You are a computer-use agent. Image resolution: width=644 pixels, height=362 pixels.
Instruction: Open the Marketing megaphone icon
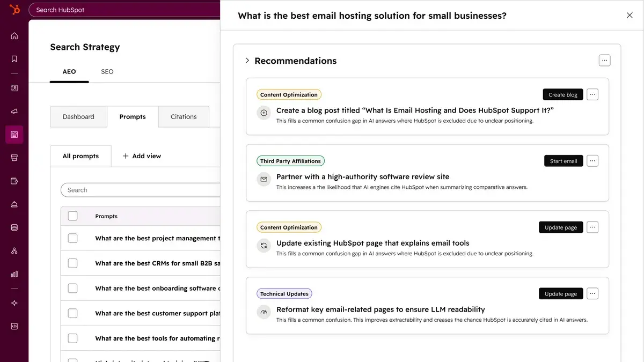(x=14, y=111)
